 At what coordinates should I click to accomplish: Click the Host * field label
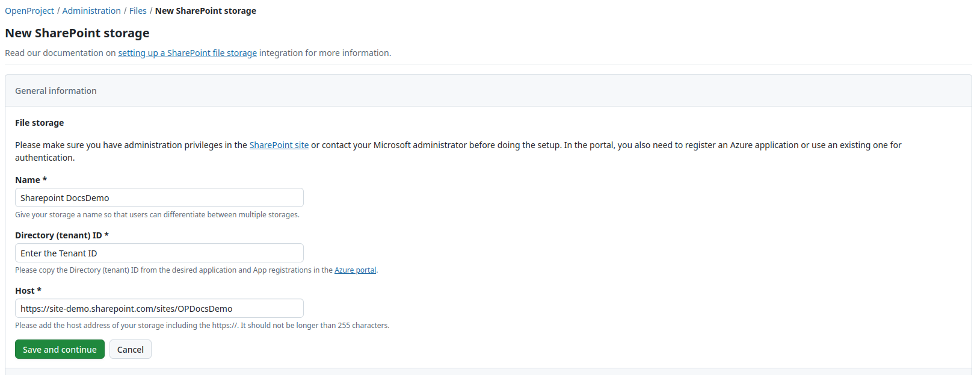click(28, 291)
